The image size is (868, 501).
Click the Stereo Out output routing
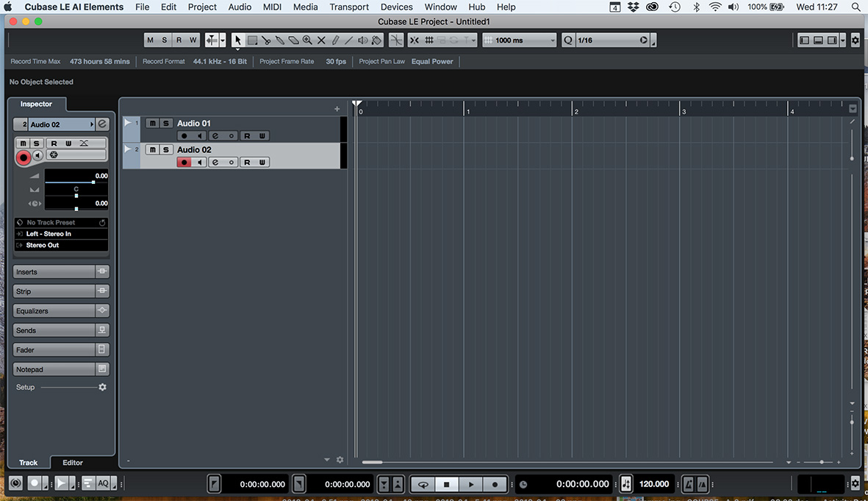[x=62, y=245]
